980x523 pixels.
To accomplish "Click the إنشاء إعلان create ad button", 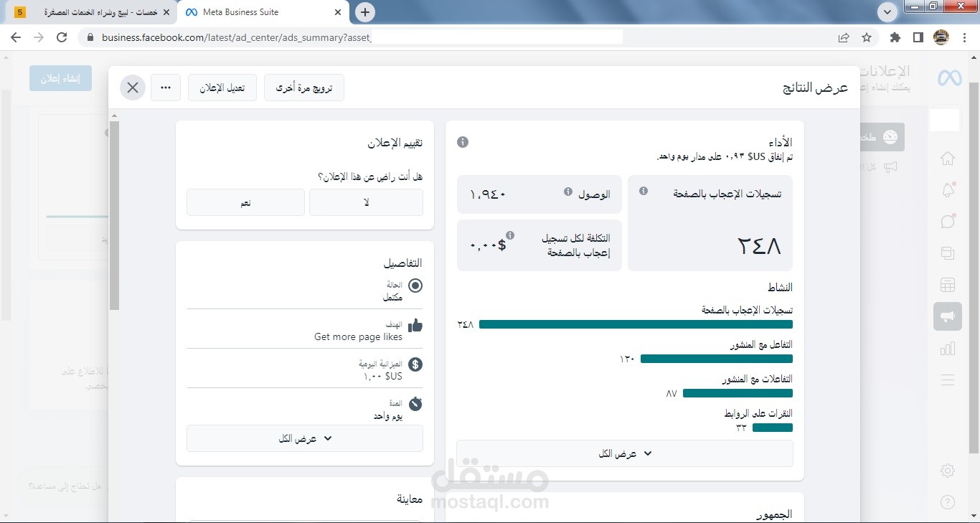I will [61, 78].
